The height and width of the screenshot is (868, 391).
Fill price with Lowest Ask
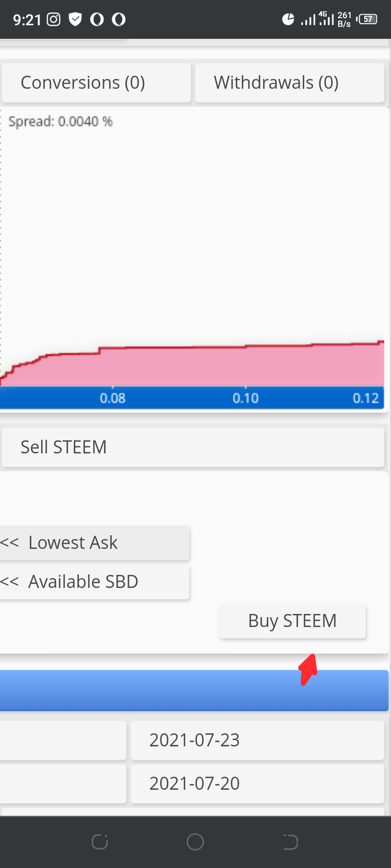(94, 543)
